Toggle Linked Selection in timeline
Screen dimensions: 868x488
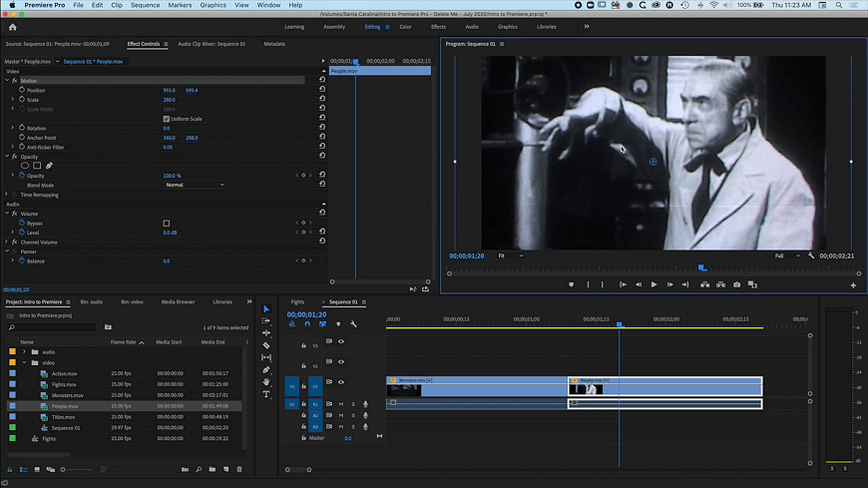(x=322, y=324)
